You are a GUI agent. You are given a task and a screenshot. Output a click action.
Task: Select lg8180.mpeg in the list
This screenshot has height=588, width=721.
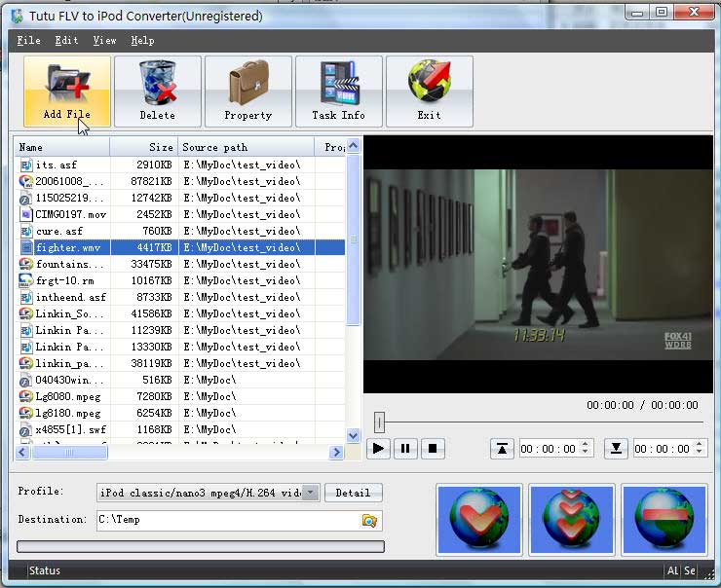pos(180,413)
